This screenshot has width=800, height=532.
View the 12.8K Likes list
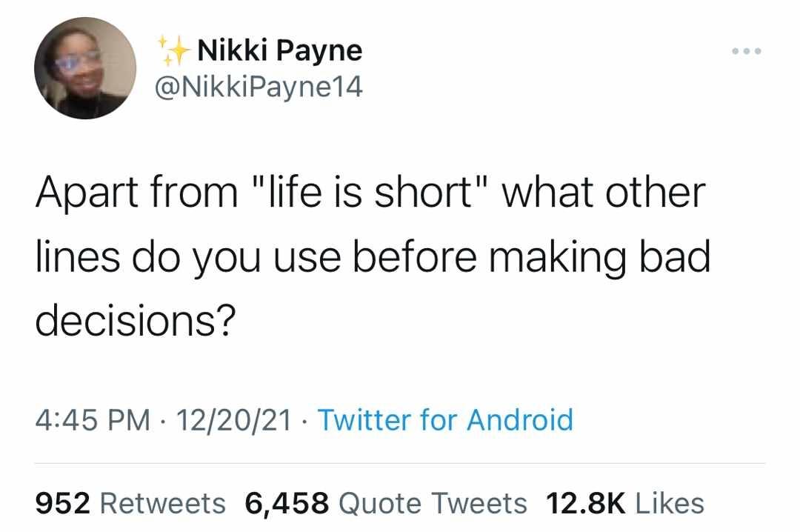(x=624, y=503)
